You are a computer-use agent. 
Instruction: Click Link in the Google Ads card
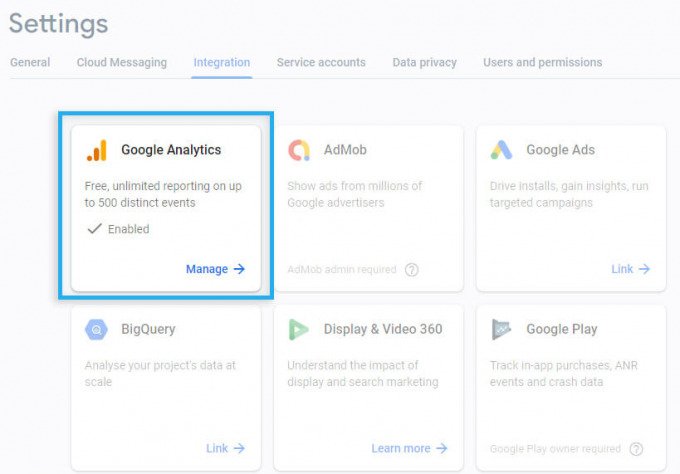[630, 269]
